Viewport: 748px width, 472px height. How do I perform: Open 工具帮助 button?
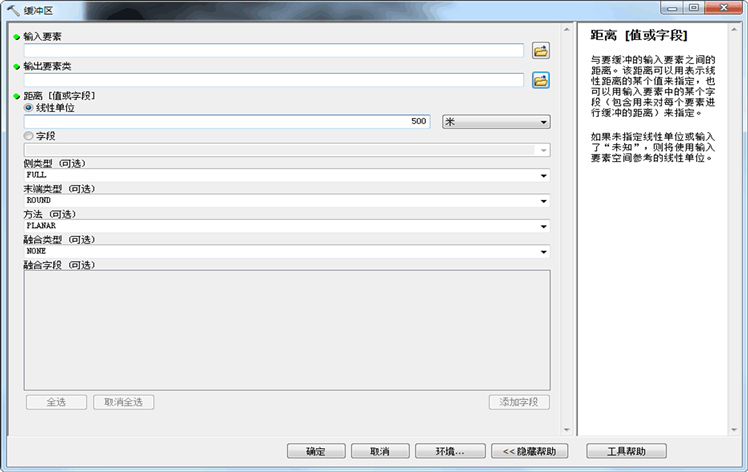(x=626, y=451)
